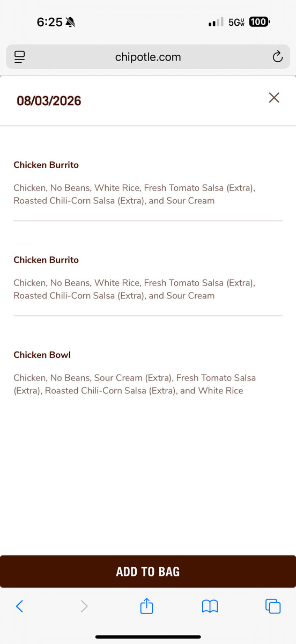Select the second Chicken Burrito heading

click(46, 260)
